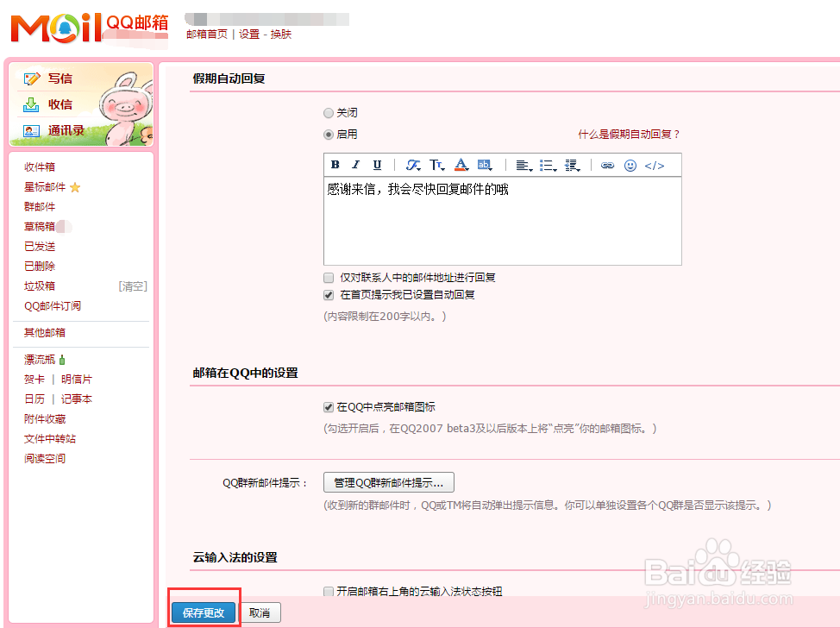The width and height of the screenshot is (840, 628).
Task: Insert a hyperlink using the link icon
Action: point(606,165)
